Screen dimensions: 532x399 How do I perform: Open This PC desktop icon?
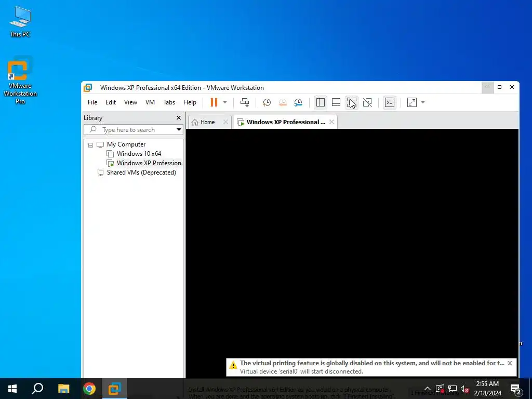click(20, 21)
